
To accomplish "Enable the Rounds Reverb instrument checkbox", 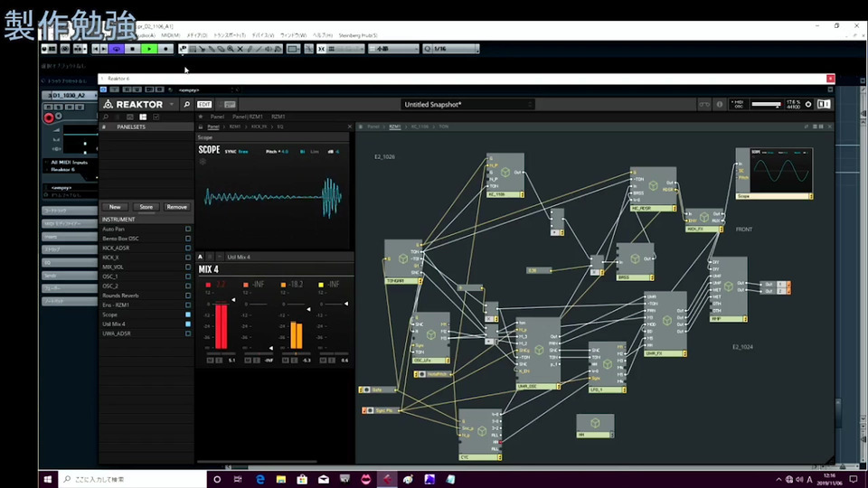I will click(x=188, y=296).
